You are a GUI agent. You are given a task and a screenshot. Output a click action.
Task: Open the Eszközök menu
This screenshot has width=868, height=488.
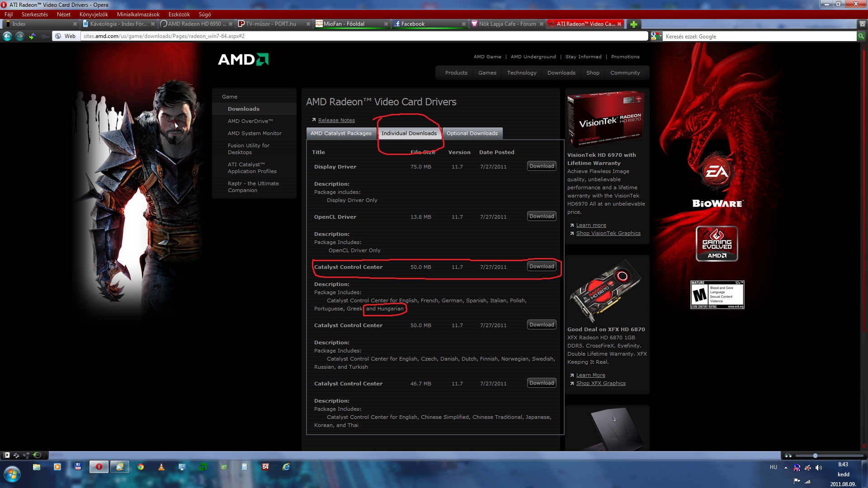[x=179, y=14]
